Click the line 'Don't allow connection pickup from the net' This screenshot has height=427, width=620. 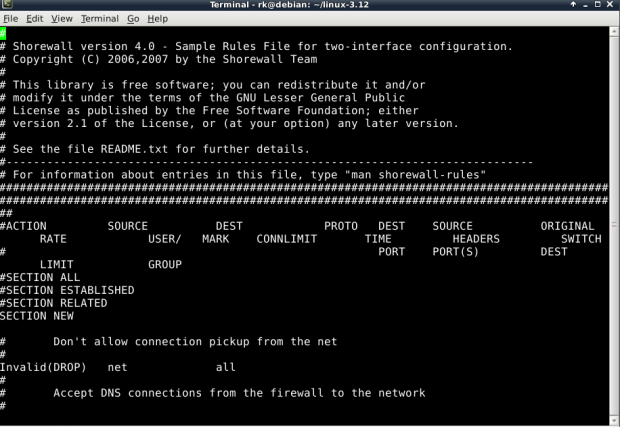(x=195, y=342)
